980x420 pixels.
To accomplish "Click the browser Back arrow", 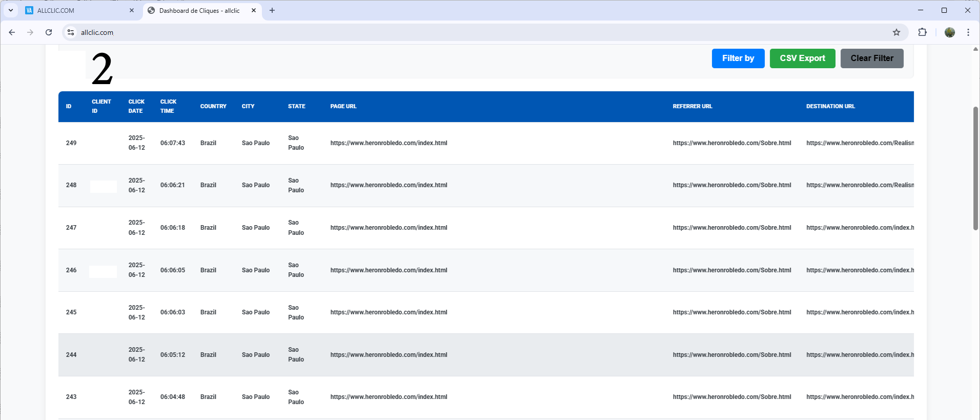I will tap(12, 32).
